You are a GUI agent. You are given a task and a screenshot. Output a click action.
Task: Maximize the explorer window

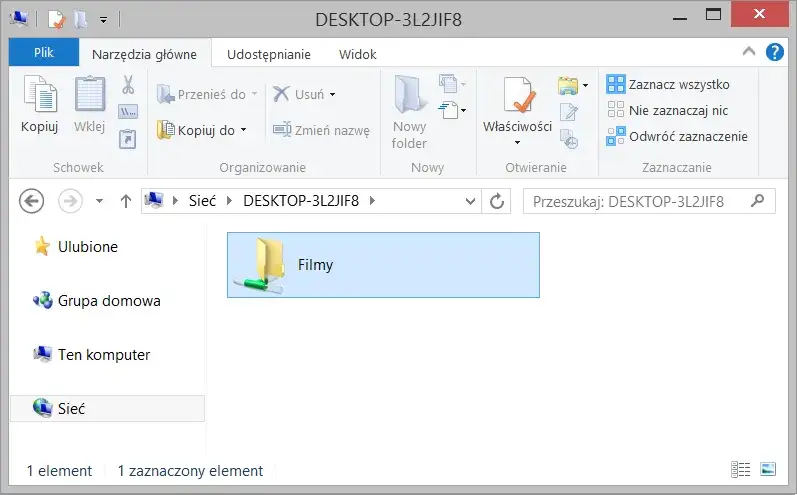714,14
